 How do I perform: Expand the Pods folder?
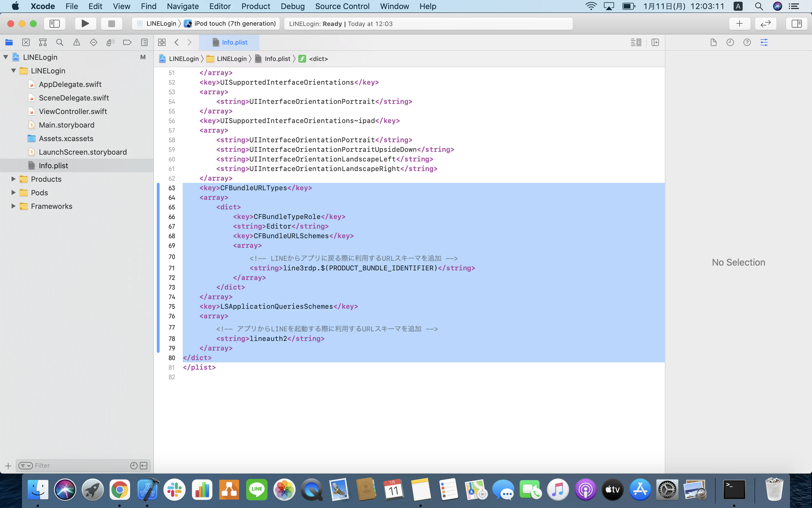(14, 192)
